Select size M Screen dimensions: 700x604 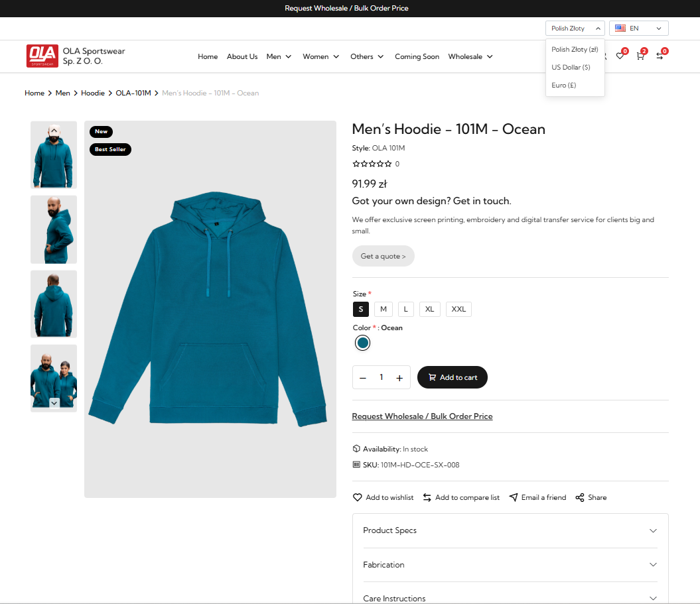click(x=384, y=309)
